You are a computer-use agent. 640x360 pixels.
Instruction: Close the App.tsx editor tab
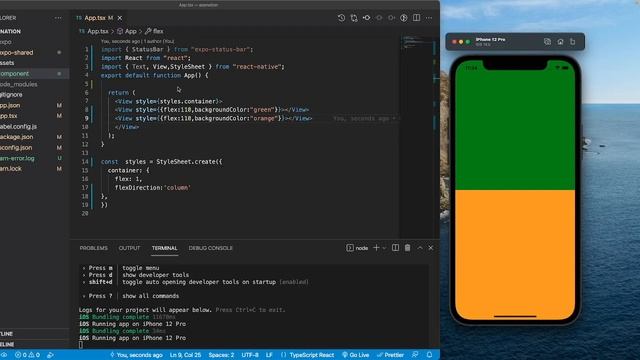[120, 18]
